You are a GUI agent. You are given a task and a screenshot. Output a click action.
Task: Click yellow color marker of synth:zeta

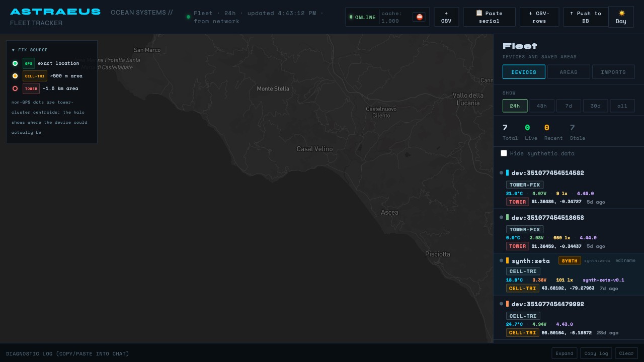pos(507,260)
